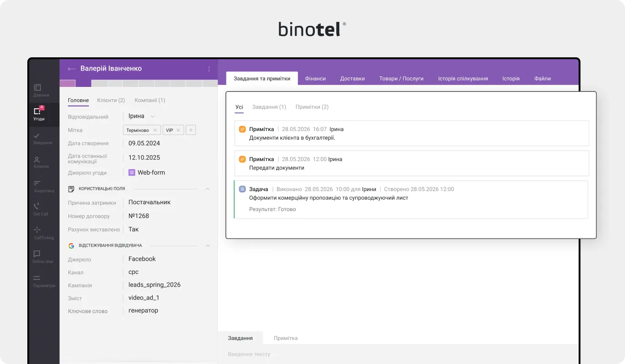The width and height of the screenshot is (625, 364).
Task: Open the Історія tab
Action: click(511, 78)
